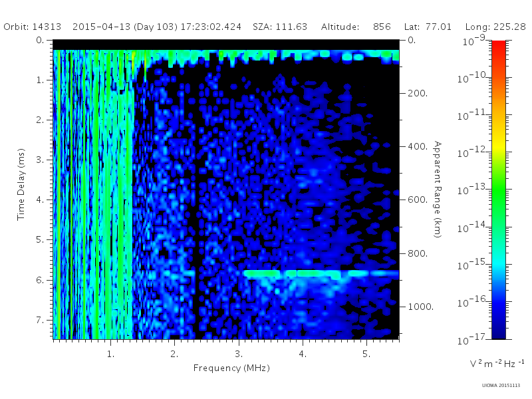Screen dimensions: 532x399
Task: Click the '600.' apparent range tick label
Action: (x=418, y=199)
